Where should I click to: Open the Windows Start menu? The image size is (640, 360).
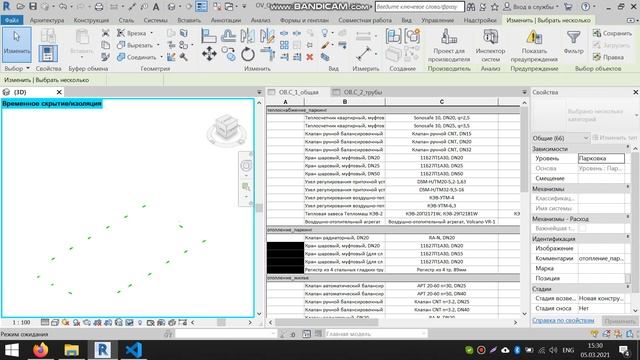11,350
